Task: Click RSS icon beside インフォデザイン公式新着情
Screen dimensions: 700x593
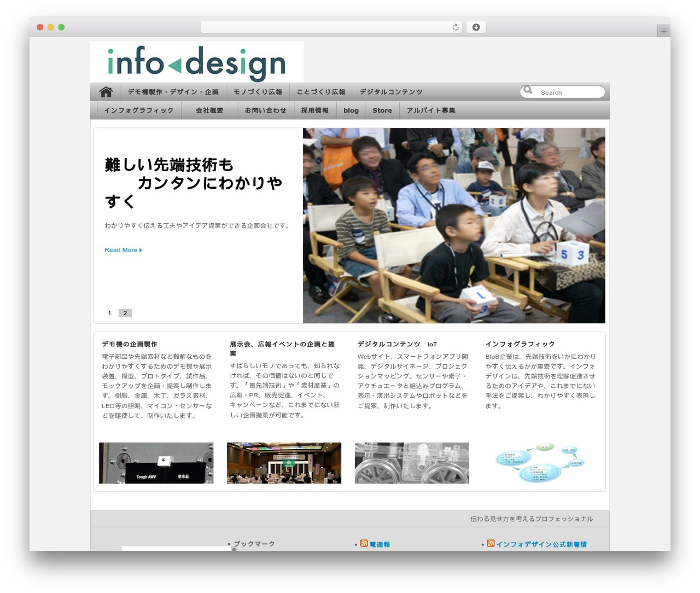Action: pyautogui.click(x=491, y=543)
